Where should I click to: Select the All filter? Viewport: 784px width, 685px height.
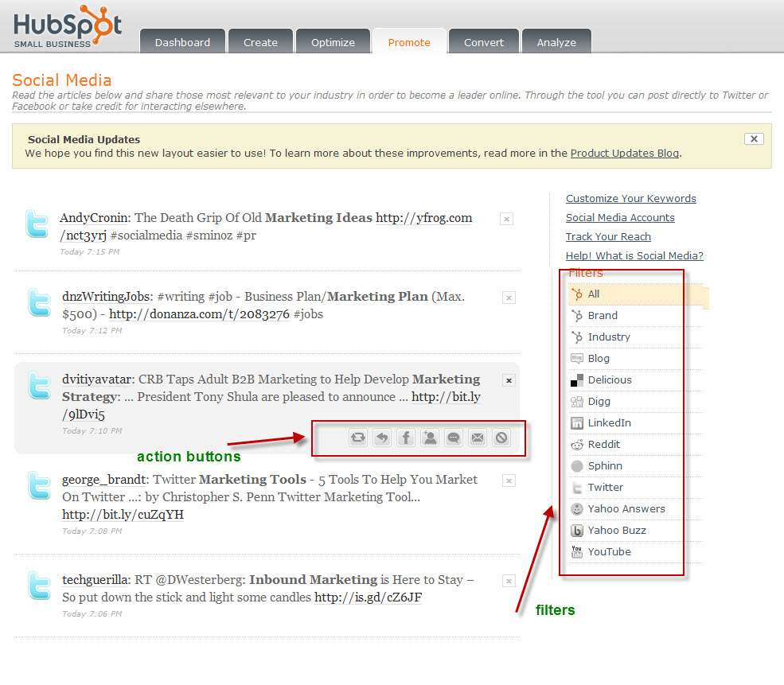point(635,294)
